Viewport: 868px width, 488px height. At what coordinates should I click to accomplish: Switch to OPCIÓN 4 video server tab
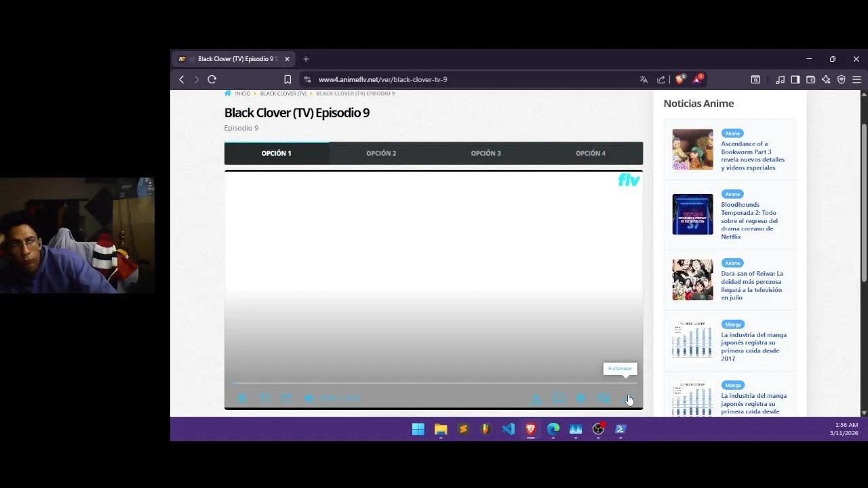coord(591,153)
